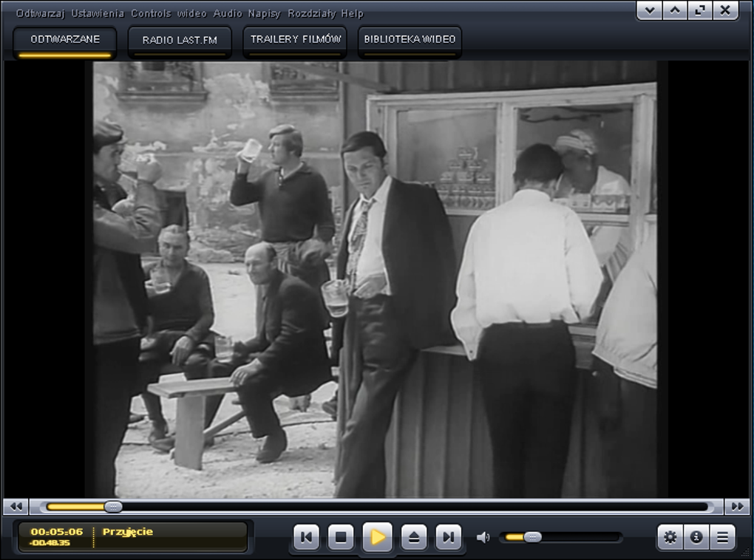Image resolution: width=754 pixels, height=560 pixels.
Task: Stop playback using the stop icon
Action: coord(342,538)
